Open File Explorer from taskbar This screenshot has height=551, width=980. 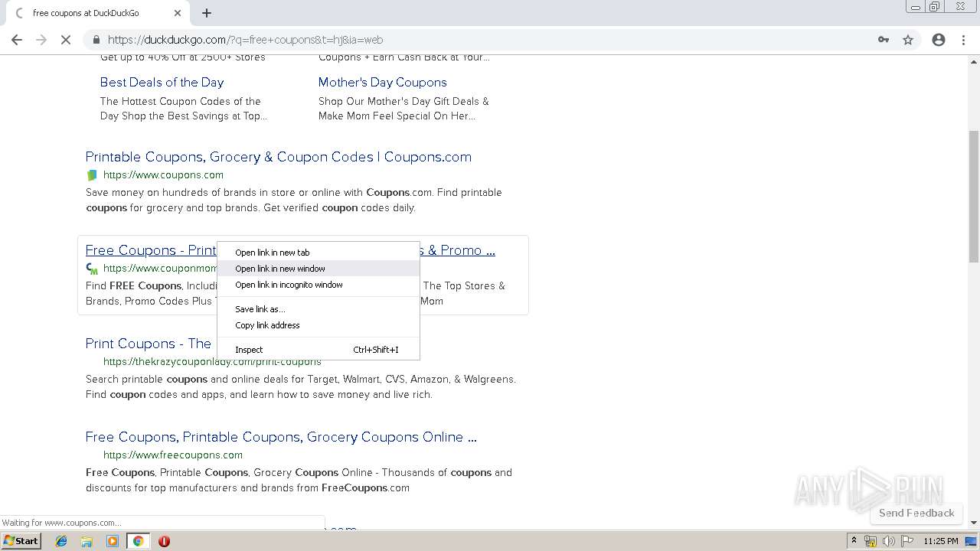pyautogui.click(x=87, y=541)
